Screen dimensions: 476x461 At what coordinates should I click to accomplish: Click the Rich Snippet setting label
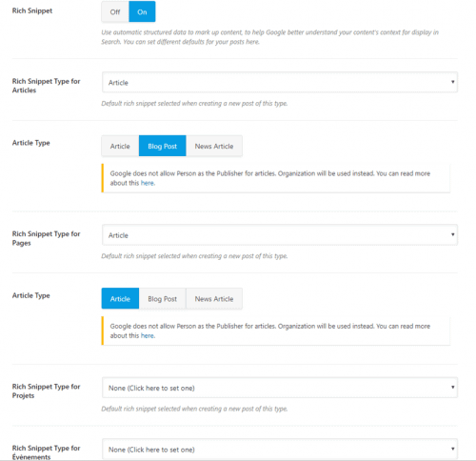point(32,10)
